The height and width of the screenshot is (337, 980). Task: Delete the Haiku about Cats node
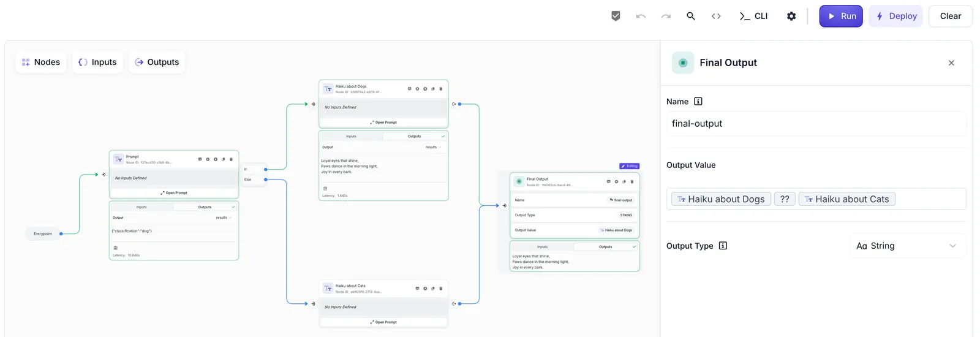point(440,289)
